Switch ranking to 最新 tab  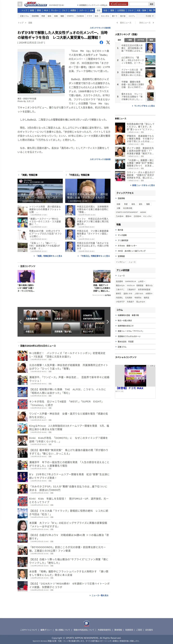(119, 40)
